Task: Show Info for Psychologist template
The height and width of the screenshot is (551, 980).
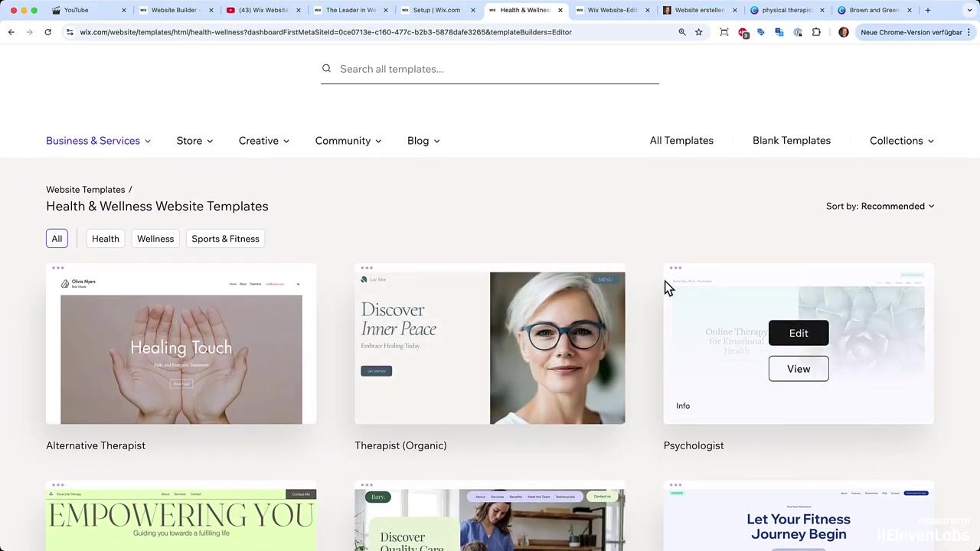Action: pos(683,406)
